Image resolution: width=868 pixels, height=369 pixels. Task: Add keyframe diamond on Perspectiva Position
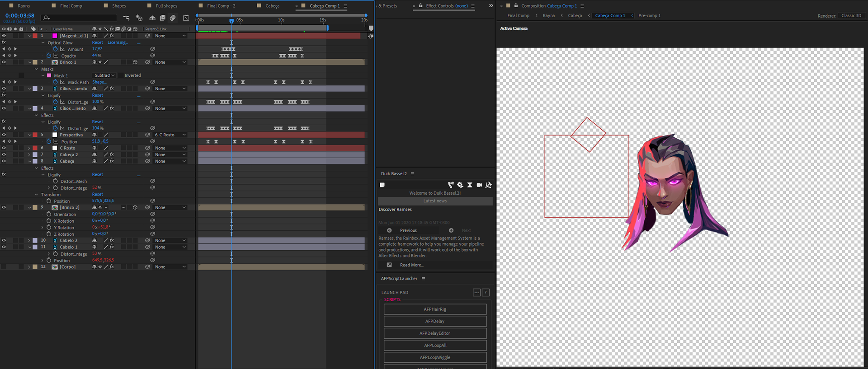(x=9, y=141)
